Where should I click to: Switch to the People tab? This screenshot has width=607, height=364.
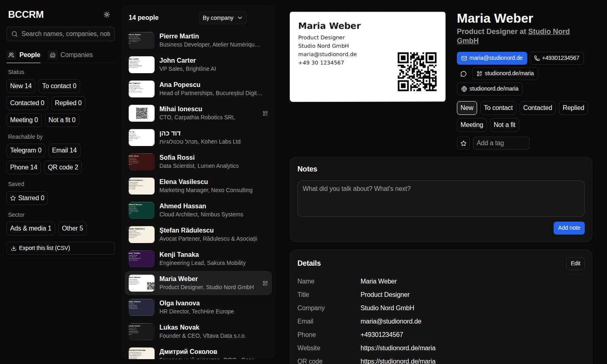pyautogui.click(x=24, y=55)
